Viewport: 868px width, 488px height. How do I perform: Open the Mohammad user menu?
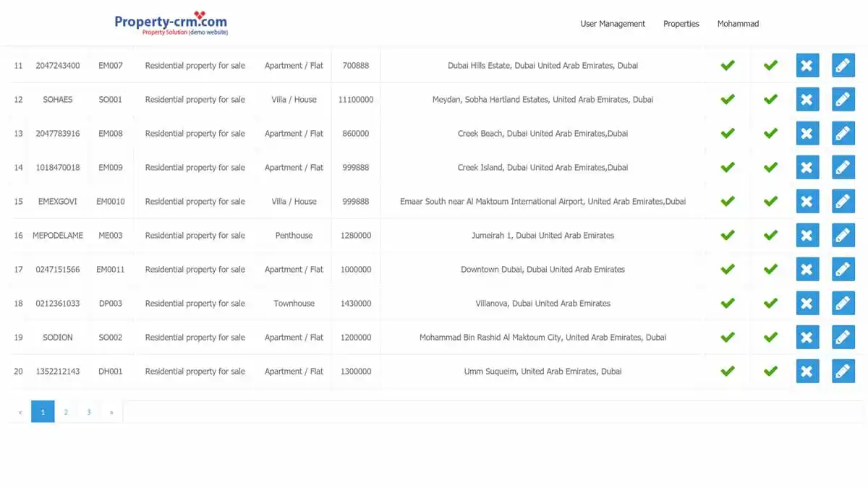click(738, 24)
